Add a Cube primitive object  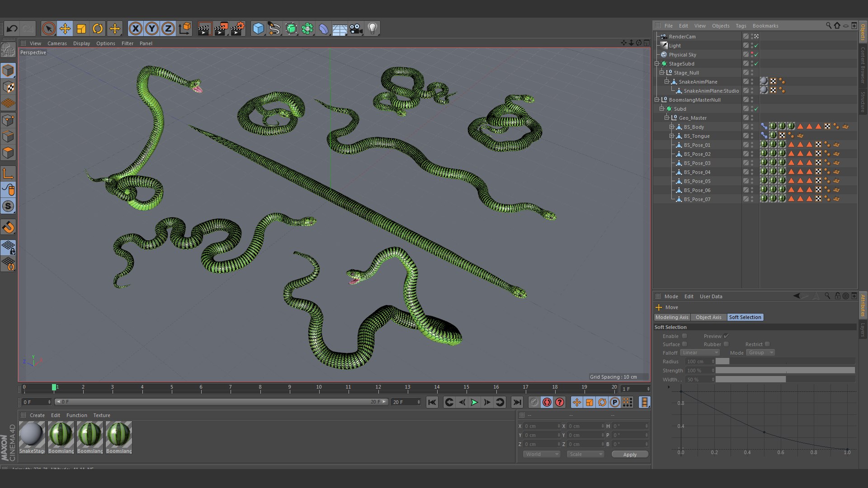tap(258, 29)
